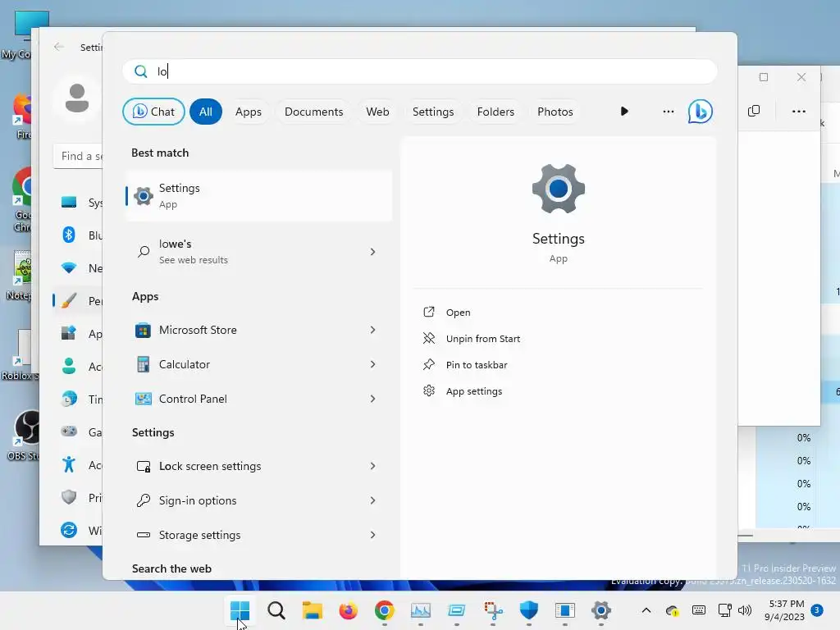Open Time & language in Settings sidebar
840x630 pixels.
point(78,399)
